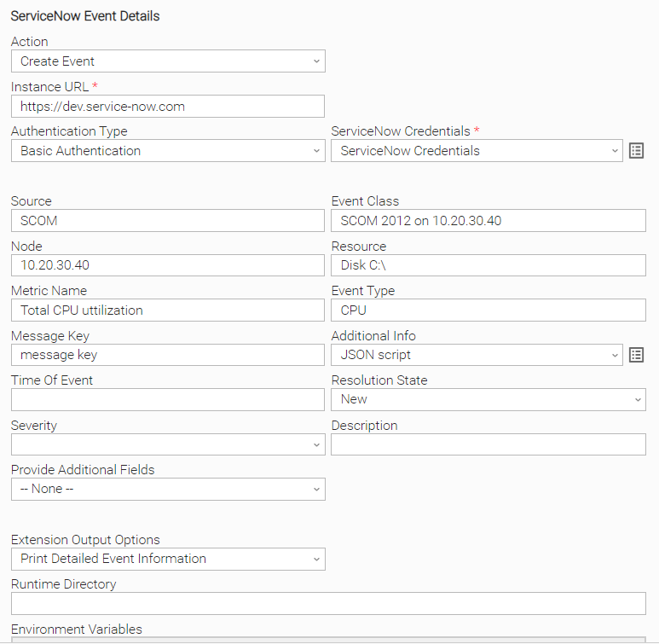
Task: Click the Instance URL label
Action: [50, 87]
